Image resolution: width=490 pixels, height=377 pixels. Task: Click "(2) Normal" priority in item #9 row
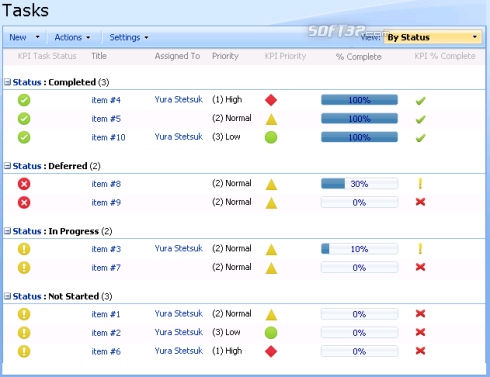[x=232, y=202]
